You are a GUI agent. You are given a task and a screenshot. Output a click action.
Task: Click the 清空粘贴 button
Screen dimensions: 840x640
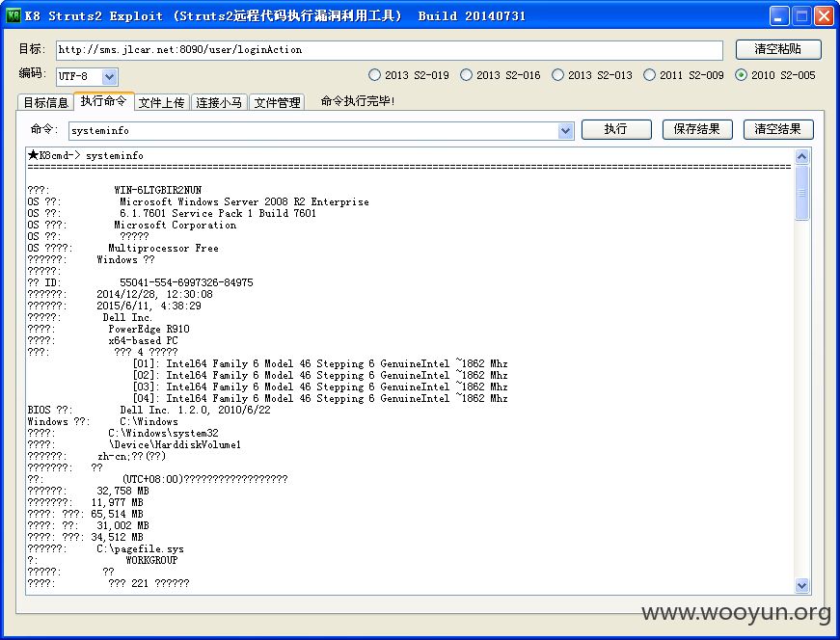point(778,49)
